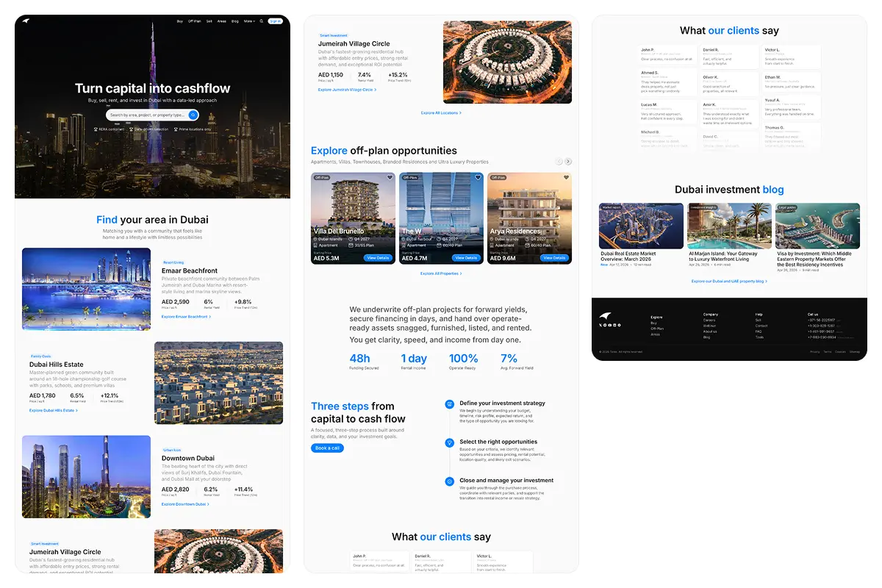This screenshot has width=882, height=588.
Task: Click the Prime locations only badge icon
Action: (176, 129)
